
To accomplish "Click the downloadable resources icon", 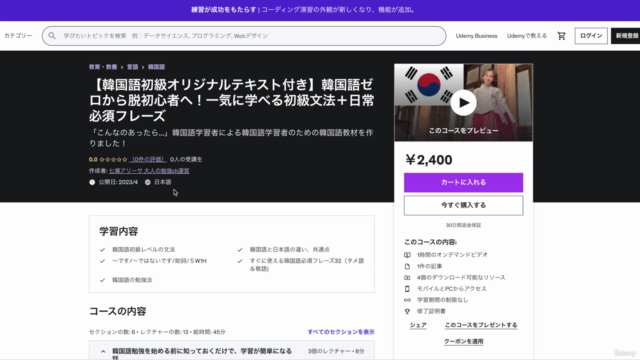I will (407, 278).
